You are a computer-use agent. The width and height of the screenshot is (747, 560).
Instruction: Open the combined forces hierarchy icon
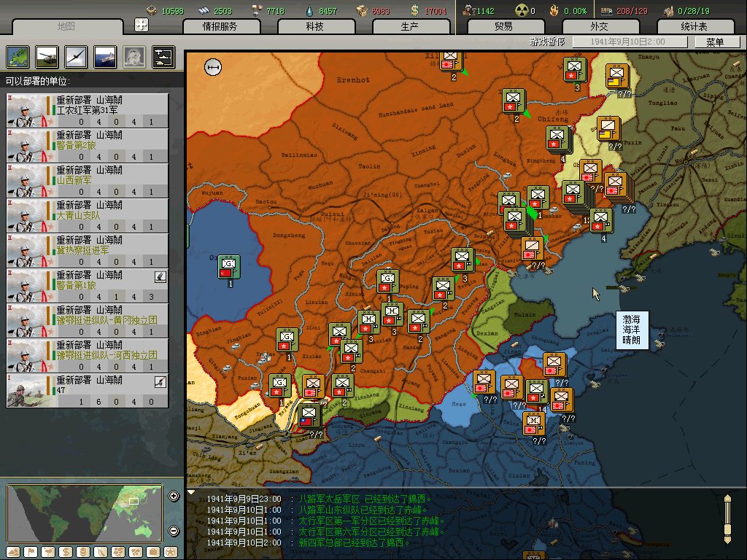[x=163, y=57]
